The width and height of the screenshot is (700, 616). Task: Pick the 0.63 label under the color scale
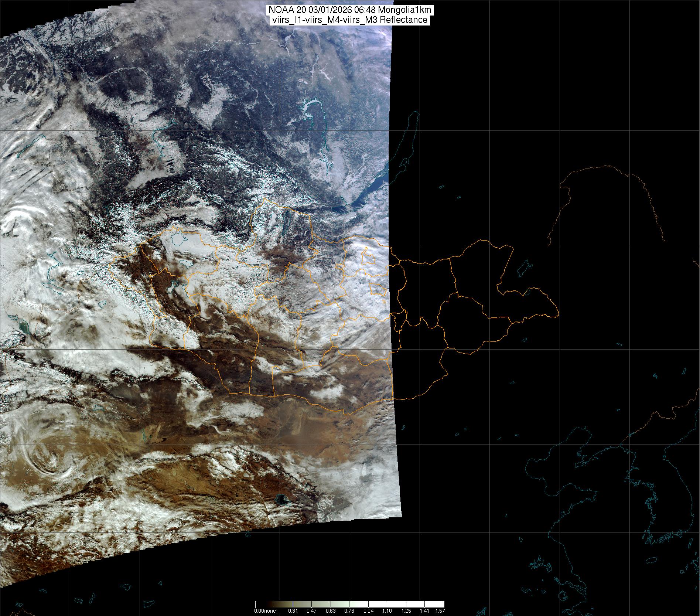click(x=330, y=611)
